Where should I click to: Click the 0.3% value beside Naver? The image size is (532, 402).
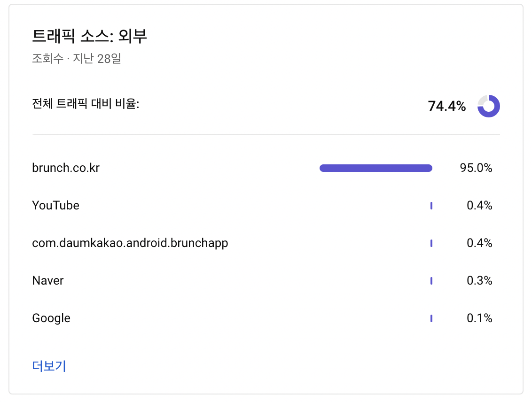point(479,281)
